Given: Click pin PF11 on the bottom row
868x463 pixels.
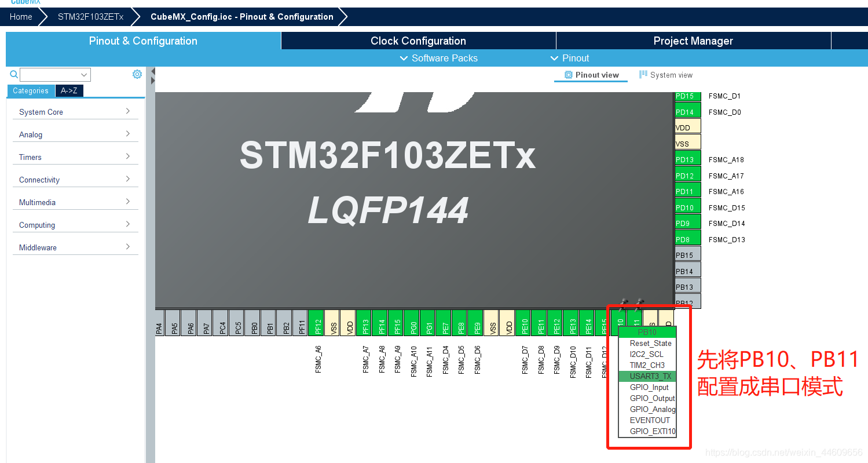Looking at the screenshot, I should tap(301, 323).
